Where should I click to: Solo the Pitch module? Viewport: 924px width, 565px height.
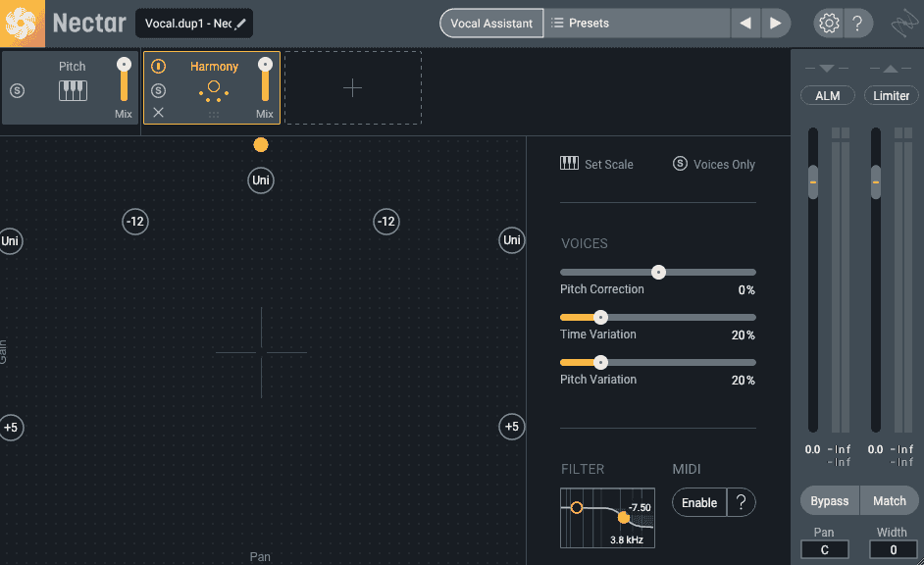coord(17,90)
